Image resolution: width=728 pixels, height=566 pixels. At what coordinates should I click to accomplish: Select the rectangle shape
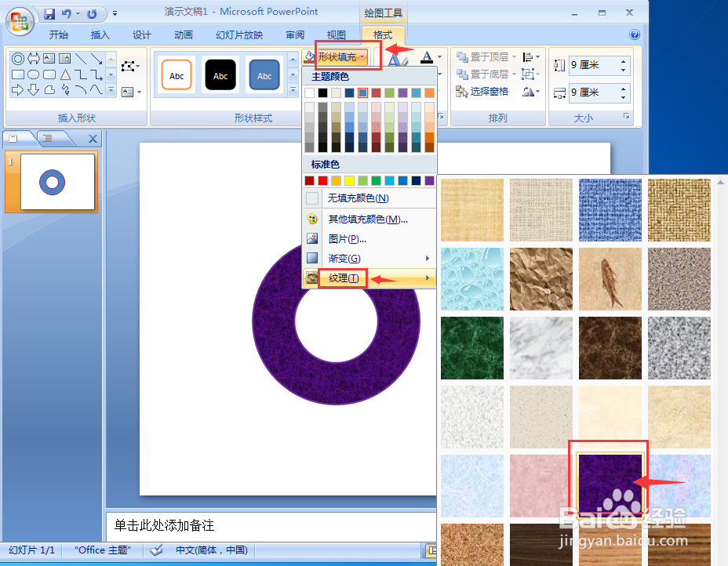point(17,74)
